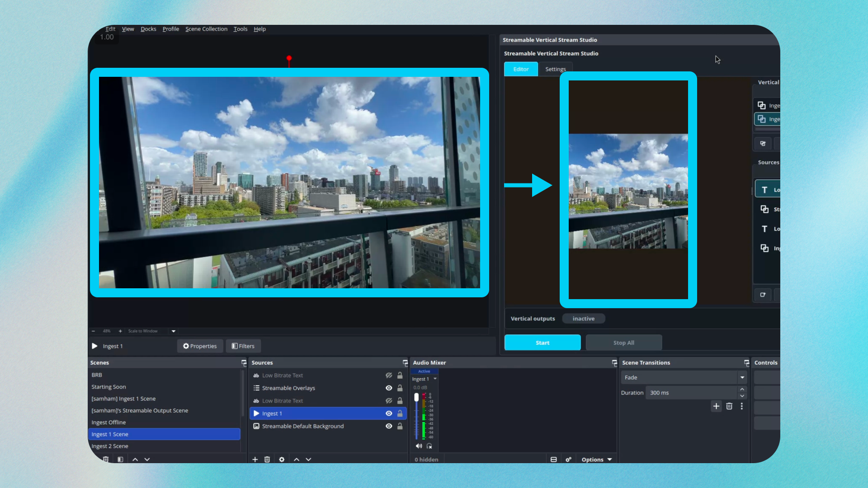Move selected scene up in Scenes toolbar

pos(135,459)
